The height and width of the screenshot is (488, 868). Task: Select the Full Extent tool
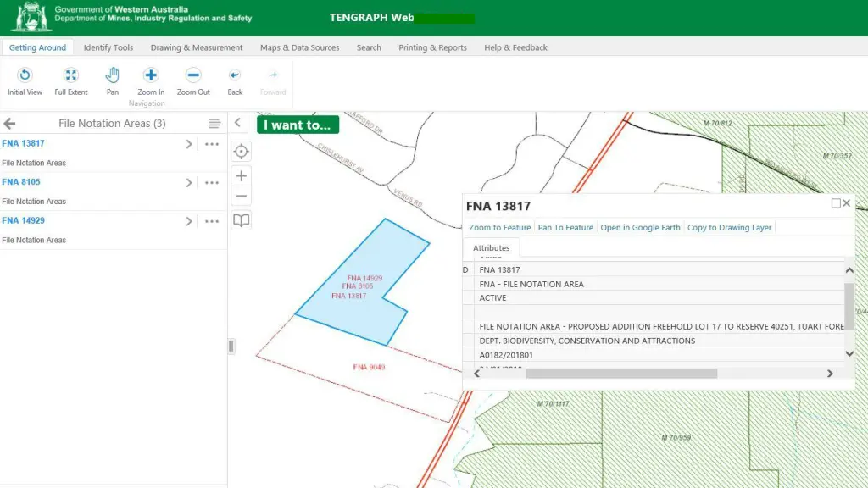[71, 81]
